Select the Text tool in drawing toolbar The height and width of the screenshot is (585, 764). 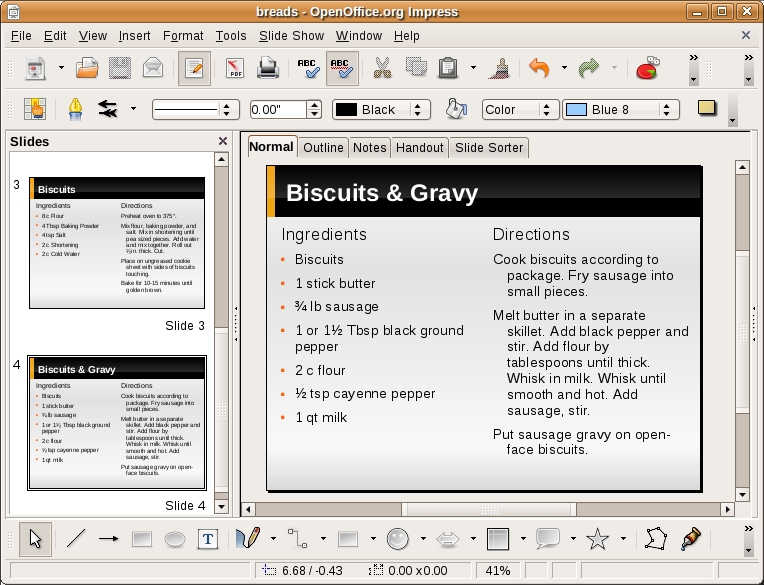207,539
